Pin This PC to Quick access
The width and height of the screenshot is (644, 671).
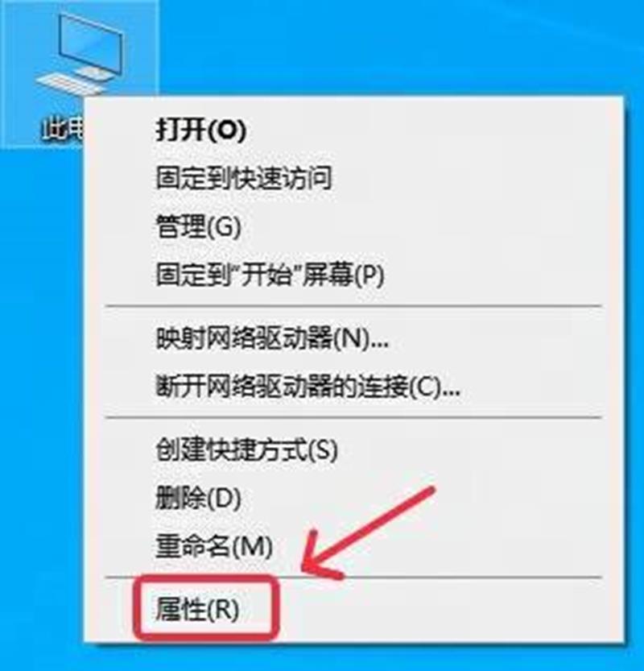point(244,177)
